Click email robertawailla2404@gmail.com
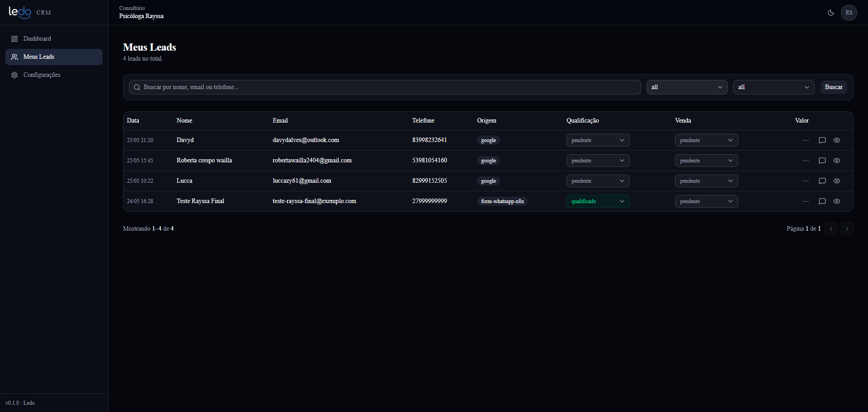Screen dimensions: 868x412 click(x=312, y=161)
